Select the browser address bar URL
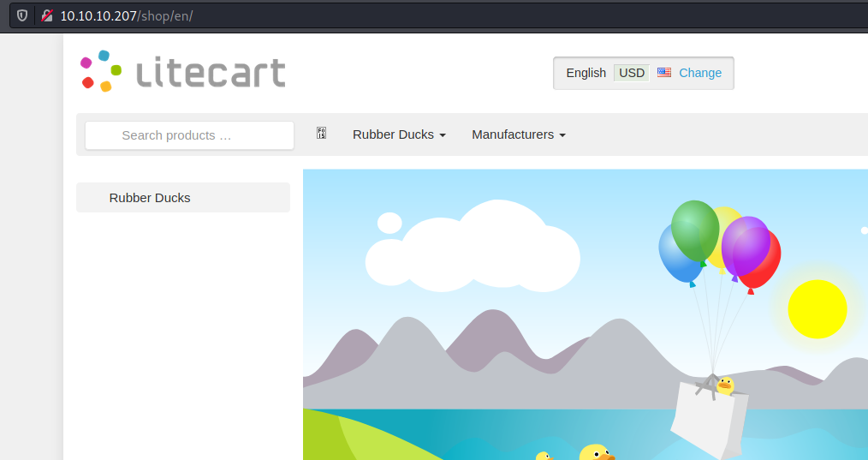This screenshot has width=868, height=460. point(126,16)
